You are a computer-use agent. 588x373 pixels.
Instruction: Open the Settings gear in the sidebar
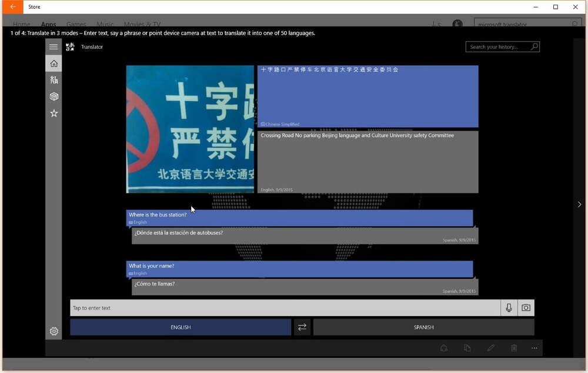tap(54, 331)
